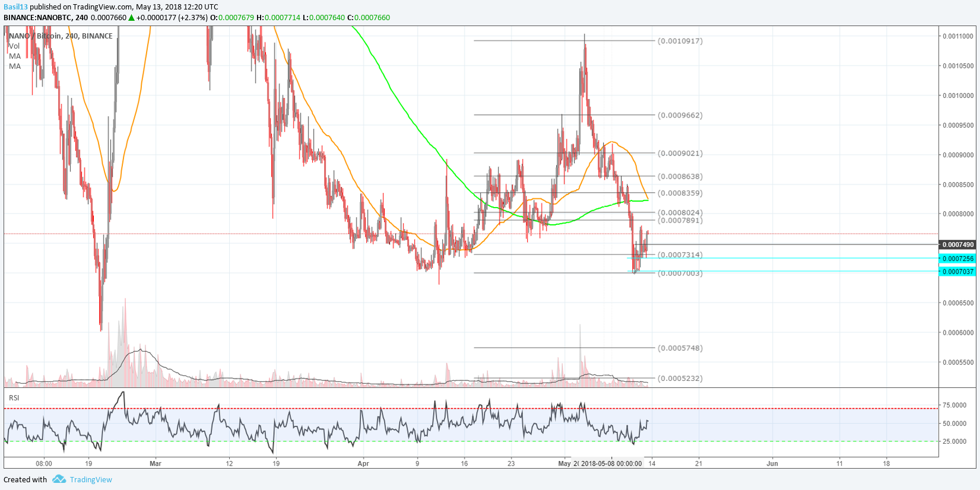The height and width of the screenshot is (490, 980).
Task: Click the Fibonacci level label (0.0007003)
Action: 680,273
